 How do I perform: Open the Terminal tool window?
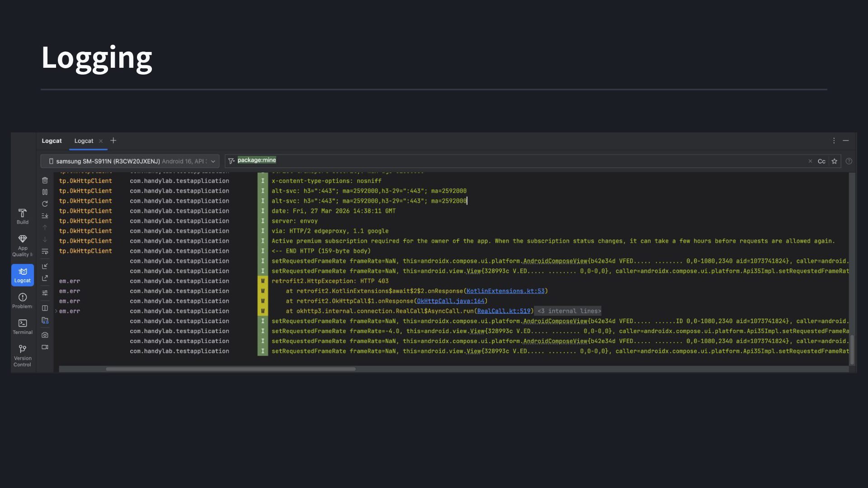(x=23, y=326)
